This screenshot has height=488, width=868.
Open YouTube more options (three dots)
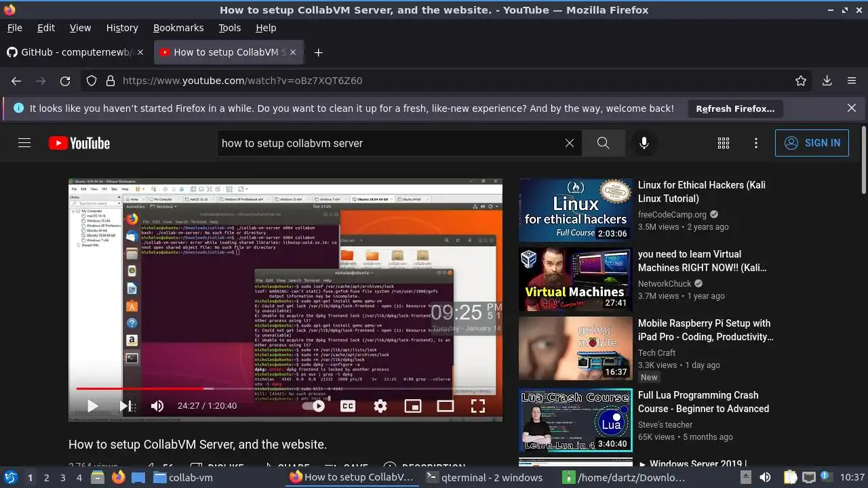pos(756,143)
